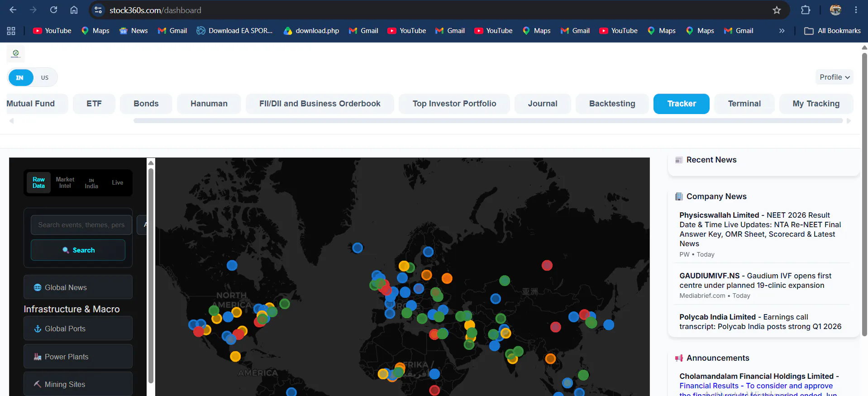Open the Journal tab
This screenshot has height=396, width=868.
click(x=543, y=104)
